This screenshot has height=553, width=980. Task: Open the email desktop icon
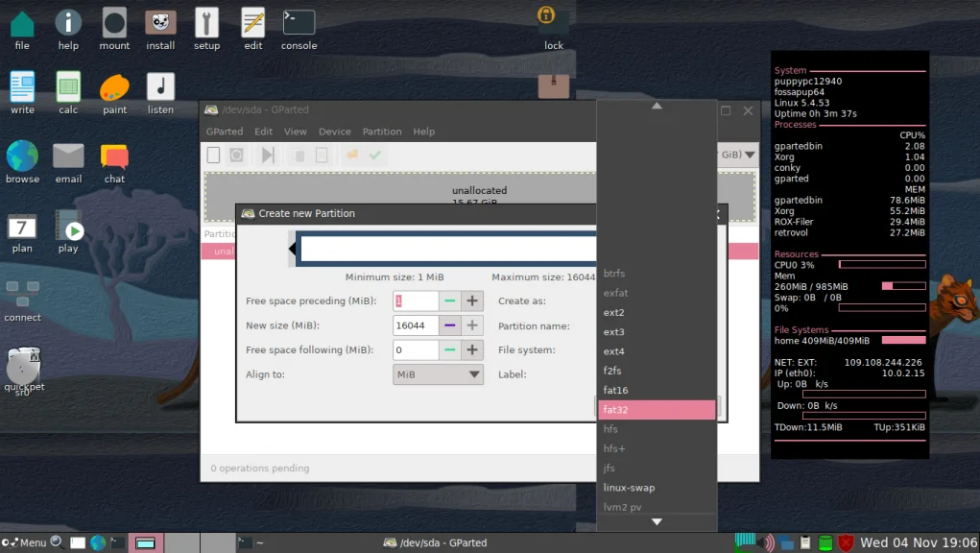click(68, 162)
